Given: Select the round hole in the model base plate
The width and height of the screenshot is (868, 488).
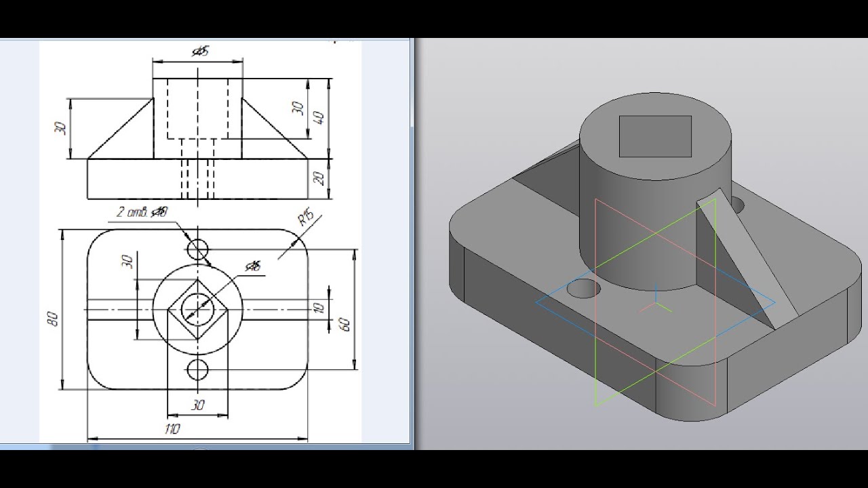Looking at the screenshot, I should tap(583, 288).
